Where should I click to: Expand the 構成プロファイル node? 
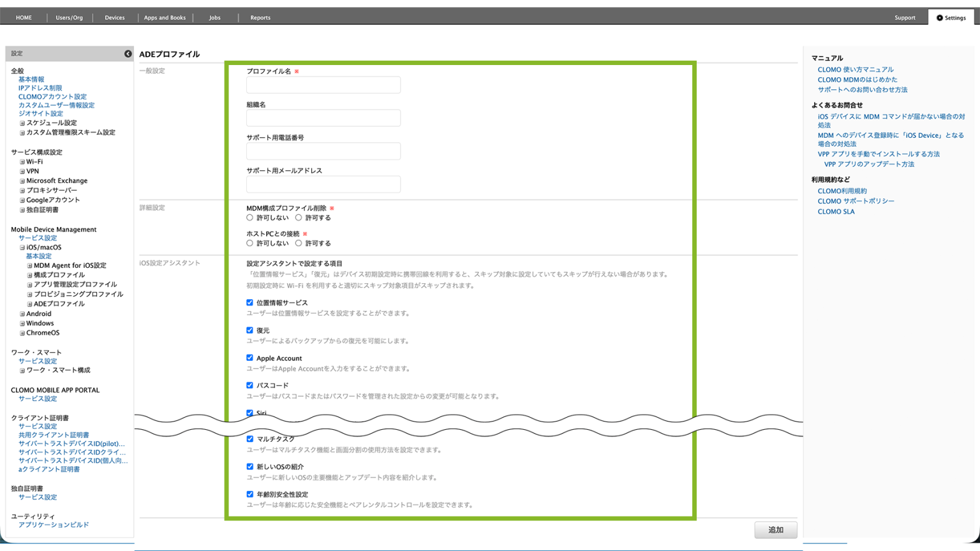(29, 275)
